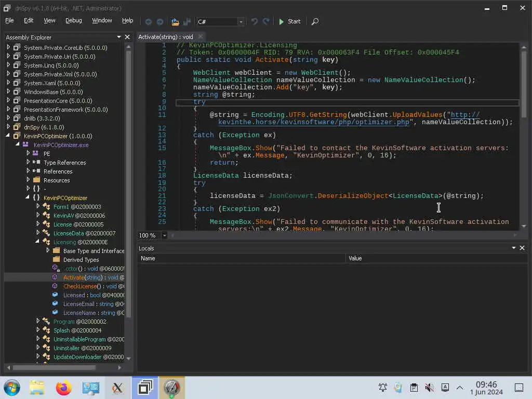The width and height of the screenshot is (532, 399).
Task: Click the Locals Name column header
Action: (x=242, y=258)
